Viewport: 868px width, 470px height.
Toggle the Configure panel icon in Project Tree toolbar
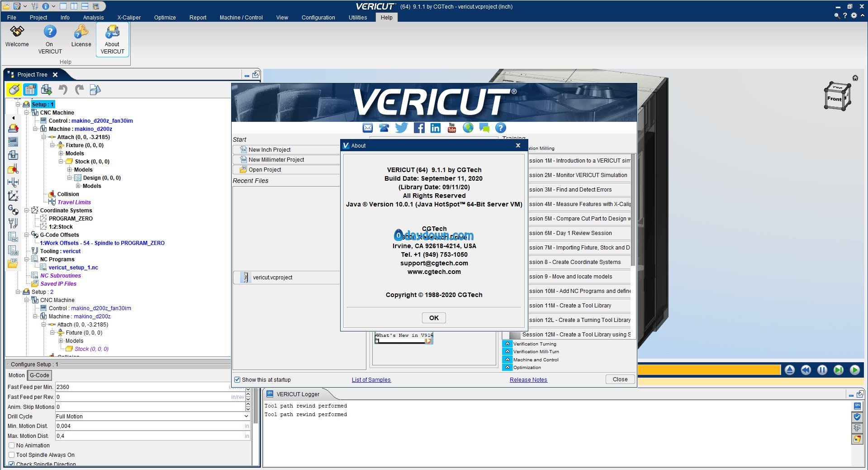pos(30,90)
